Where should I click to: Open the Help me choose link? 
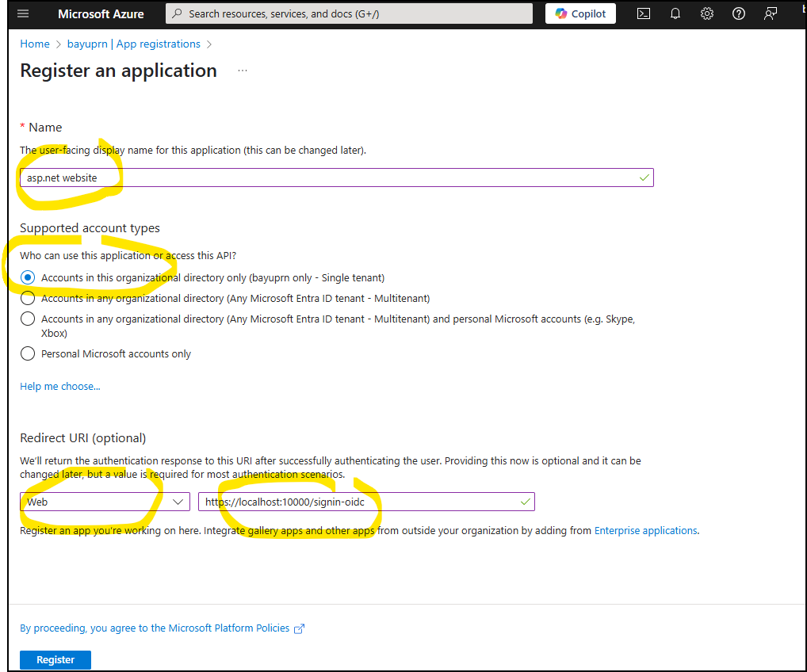(x=60, y=387)
